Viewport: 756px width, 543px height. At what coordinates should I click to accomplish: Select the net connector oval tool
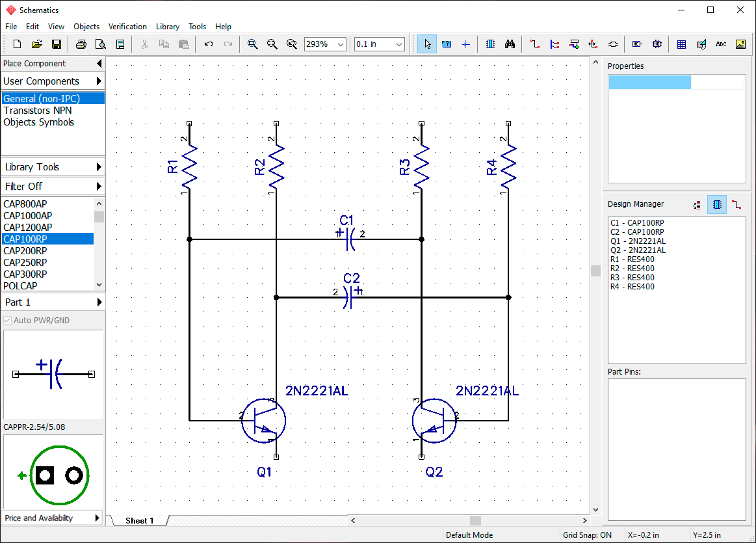pyautogui.click(x=613, y=44)
